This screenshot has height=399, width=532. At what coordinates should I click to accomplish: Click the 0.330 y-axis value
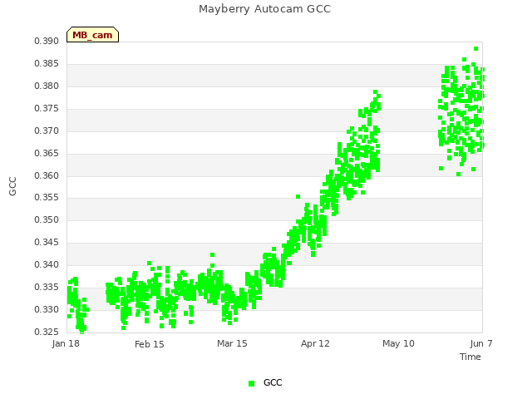tap(47, 309)
